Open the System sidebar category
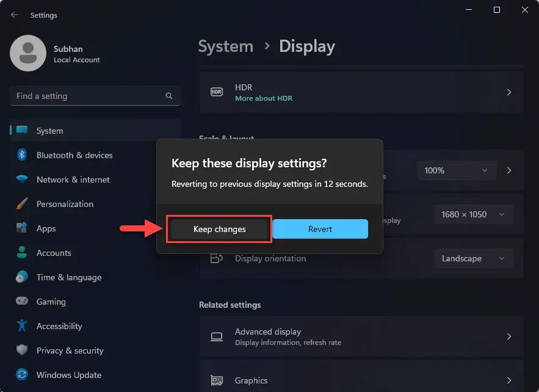This screenshot has height=392, width=539. click(95, 131)
